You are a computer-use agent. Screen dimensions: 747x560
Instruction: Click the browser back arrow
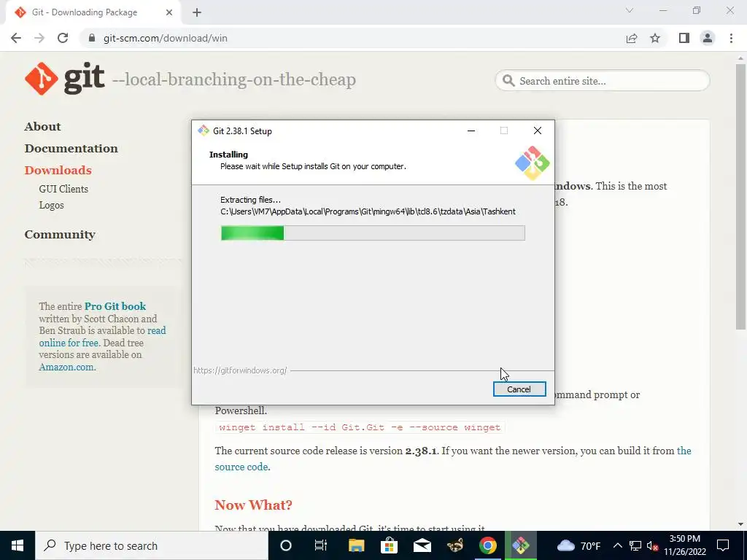16,38
